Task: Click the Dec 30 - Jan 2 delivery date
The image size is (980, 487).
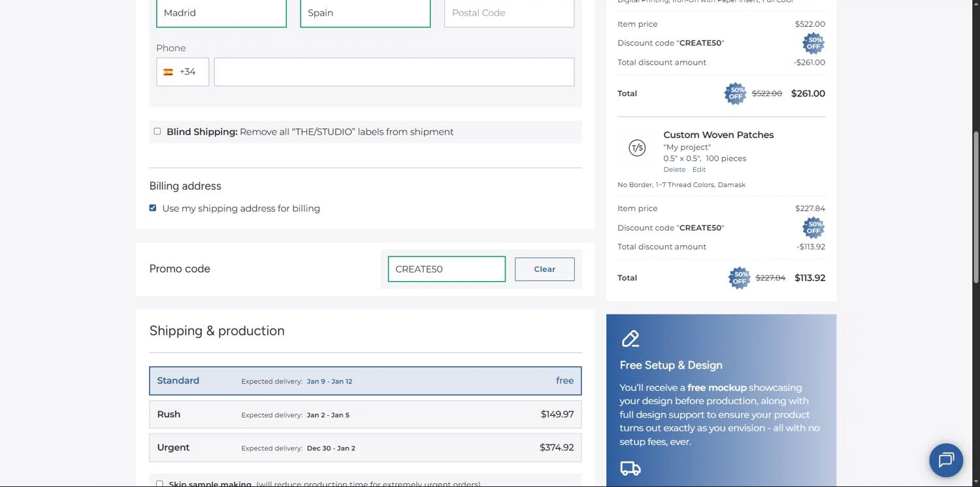Action: tap(331, 448)
